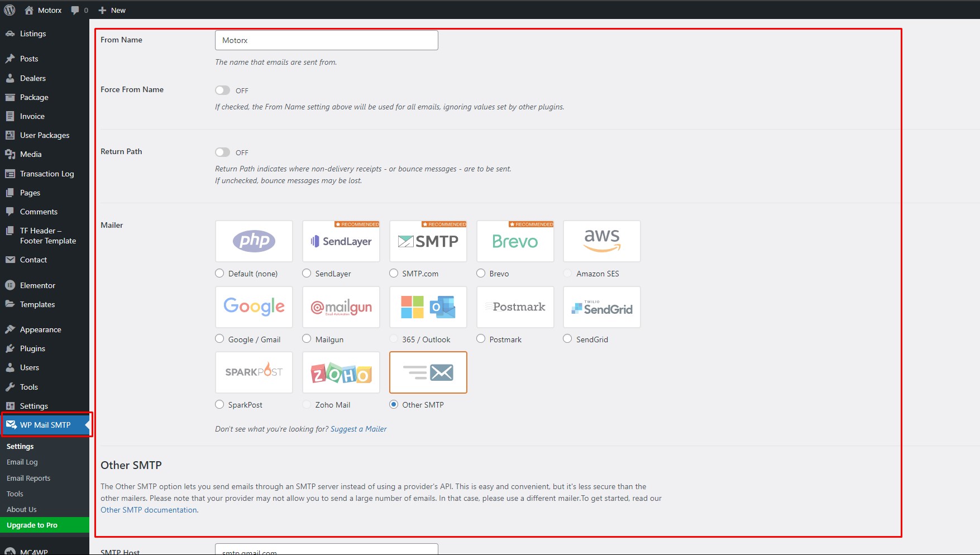This screenshot has height=555, width=980.
Task: Select the Google mailer logo tile
Action: click(x=254, y=307)
